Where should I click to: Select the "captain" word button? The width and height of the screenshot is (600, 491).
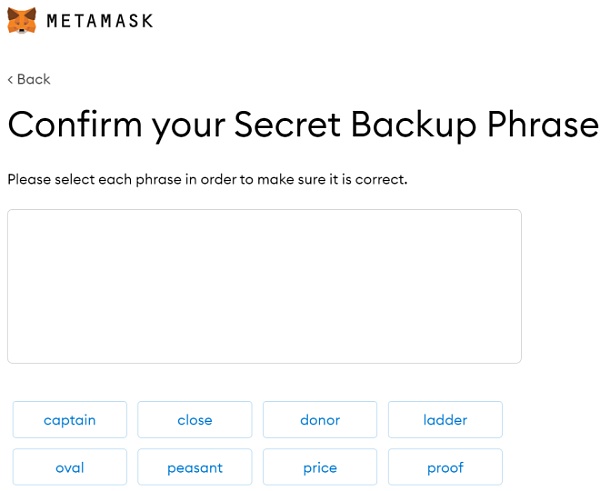pos(70,420)
